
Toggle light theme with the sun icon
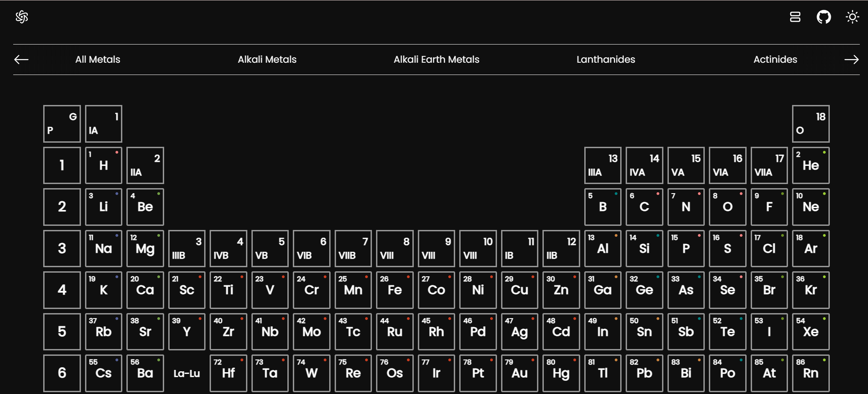[x=852, y=17]
